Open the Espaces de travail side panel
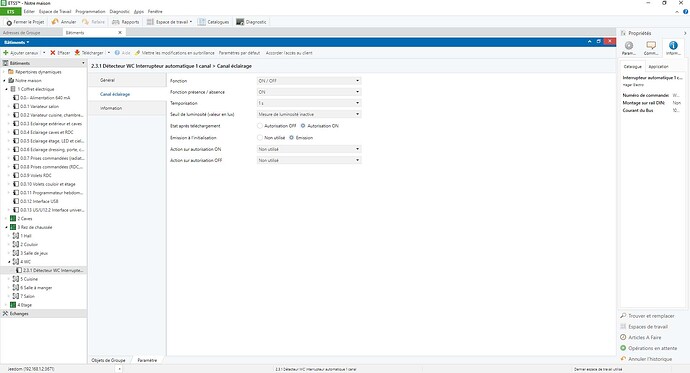Screen dimensions: 690x373 point(644,326)
